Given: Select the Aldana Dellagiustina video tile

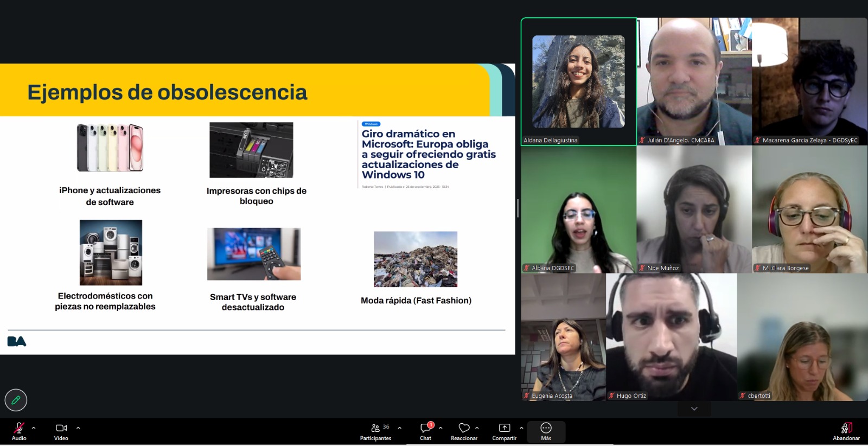Looking at the screenshot, I should coord(578,81).
